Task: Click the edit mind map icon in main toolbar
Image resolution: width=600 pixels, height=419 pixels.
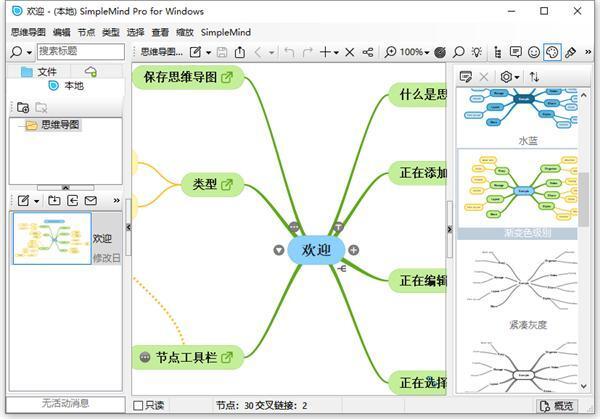Action: [x=196, y=52]
